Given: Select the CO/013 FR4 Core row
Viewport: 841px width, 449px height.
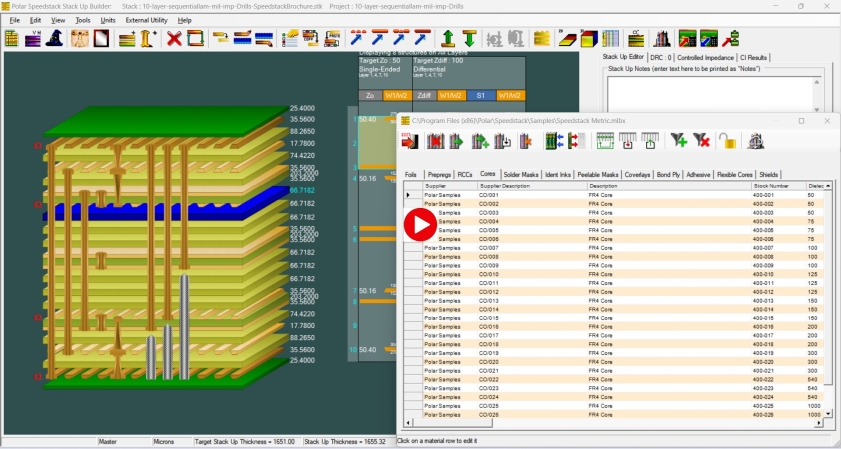Looking at the screenshot, I should tap(615, 300).
